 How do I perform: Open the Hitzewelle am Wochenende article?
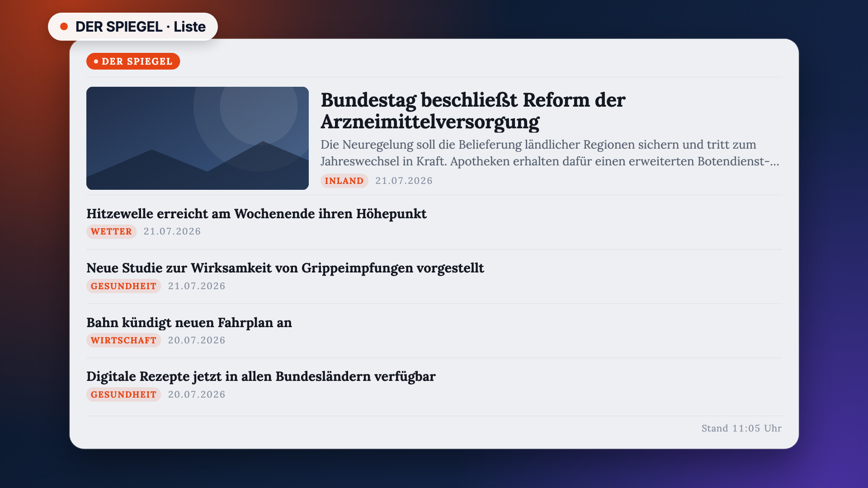pyautogui.click(x=256, y=213)
